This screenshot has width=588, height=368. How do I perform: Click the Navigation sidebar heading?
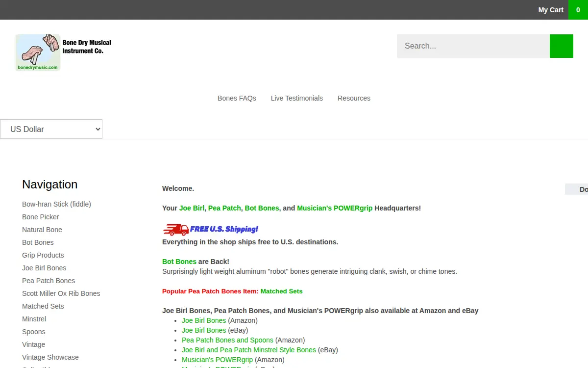click(x=50, y=184)
